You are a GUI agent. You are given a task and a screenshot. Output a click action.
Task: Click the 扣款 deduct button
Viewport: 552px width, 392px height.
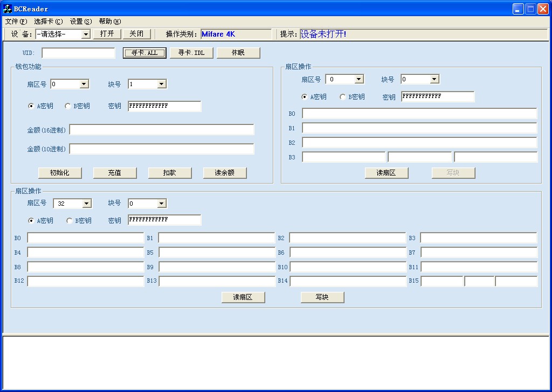tap(170, 173)
